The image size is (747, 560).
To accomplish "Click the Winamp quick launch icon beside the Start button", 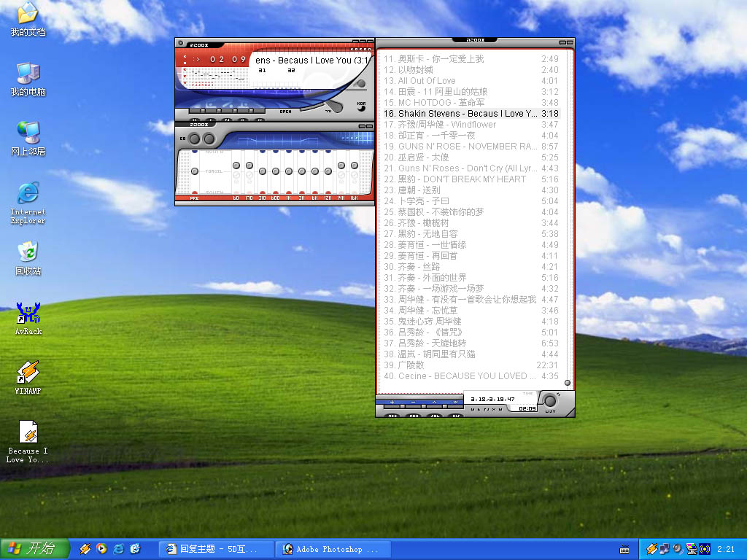I will click(x=85, y=549).
